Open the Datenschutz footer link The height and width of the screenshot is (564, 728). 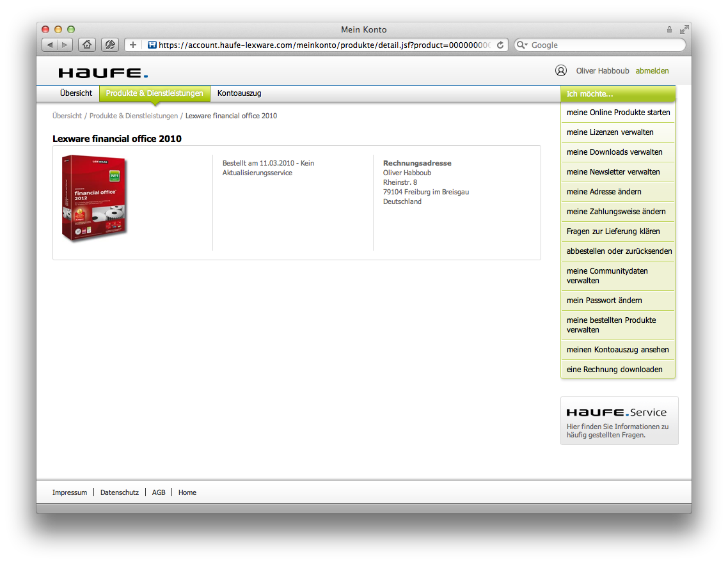pos(120,492)
